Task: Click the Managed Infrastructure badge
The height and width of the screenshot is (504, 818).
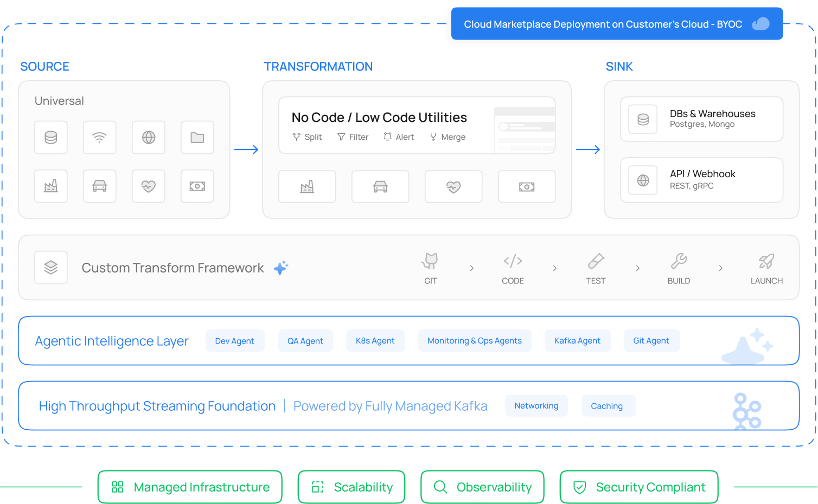Action: [x=190, y=487]
